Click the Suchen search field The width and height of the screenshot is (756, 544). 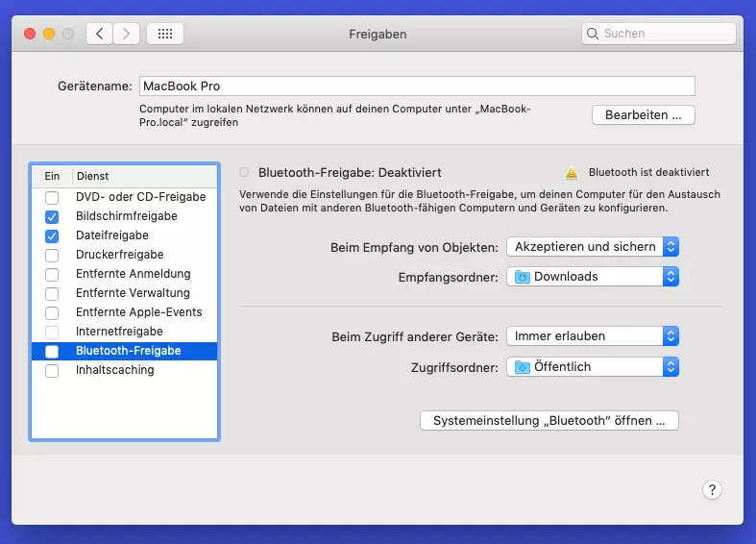(659, 34)
